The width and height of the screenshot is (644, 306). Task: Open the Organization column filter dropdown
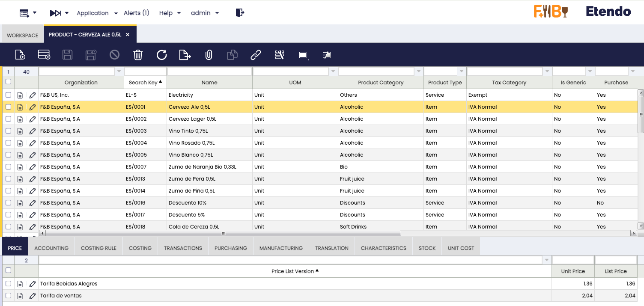(x=119, y=71)
